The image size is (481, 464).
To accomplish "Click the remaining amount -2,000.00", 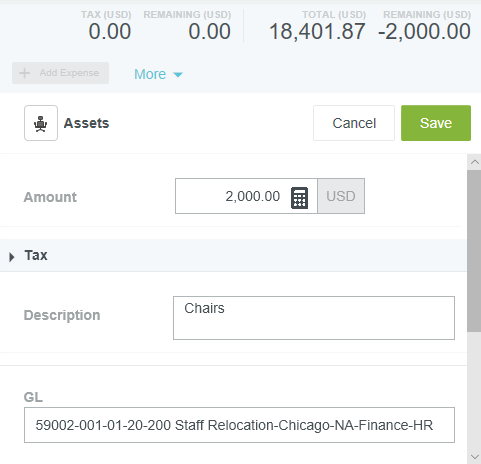I will (x=424, y=32).
